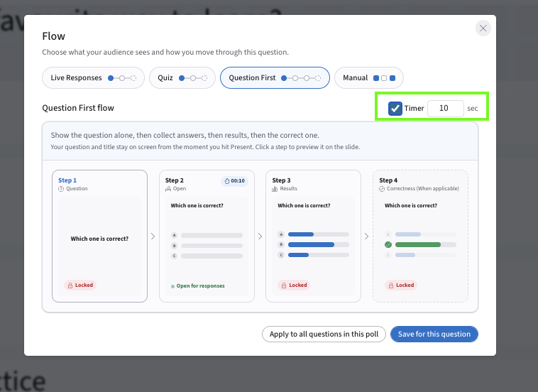This screenshot has width=538, height=392.
Task: Click the Locked badge in Step 1
Action: point(80,285)
